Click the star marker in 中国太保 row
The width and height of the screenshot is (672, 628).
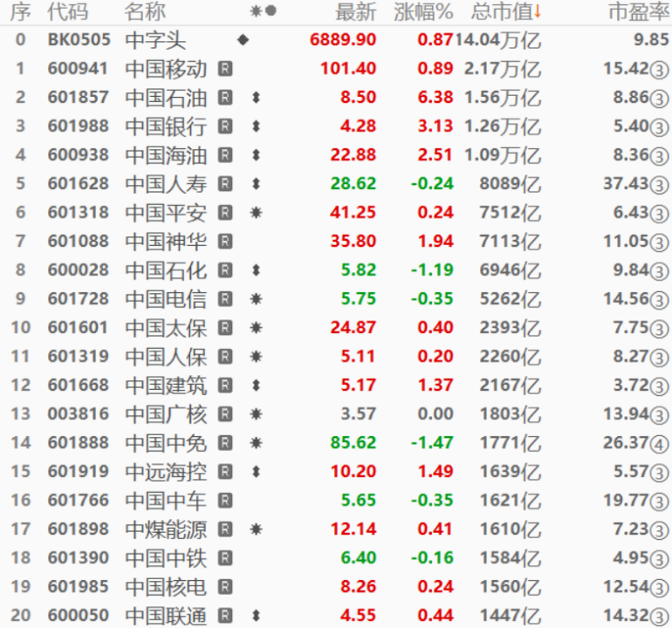pos(256,328)
